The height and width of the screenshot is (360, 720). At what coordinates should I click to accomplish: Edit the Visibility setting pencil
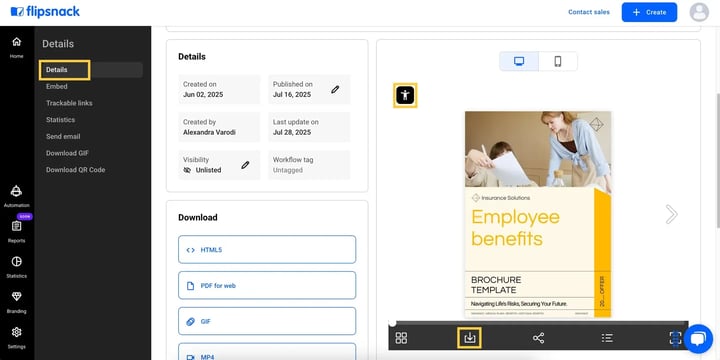click(x=245, y=165)
